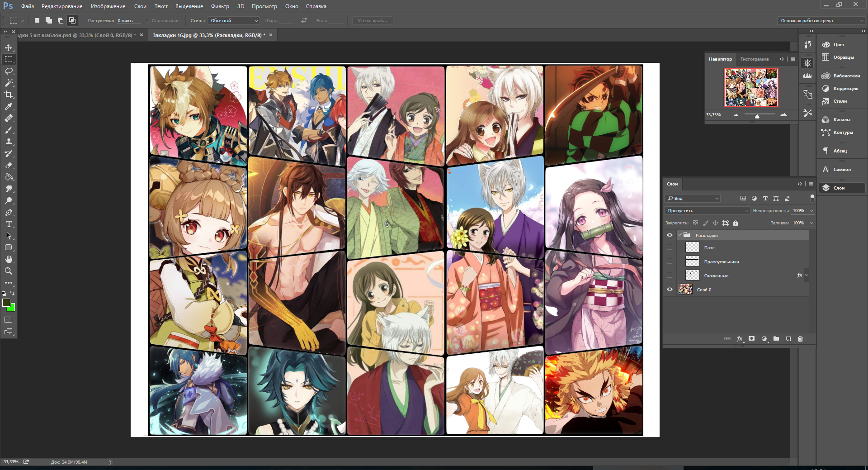Collapse the Раскладки layer group
Viewport: 868px width, 470px height.
[x=679, y=235]
